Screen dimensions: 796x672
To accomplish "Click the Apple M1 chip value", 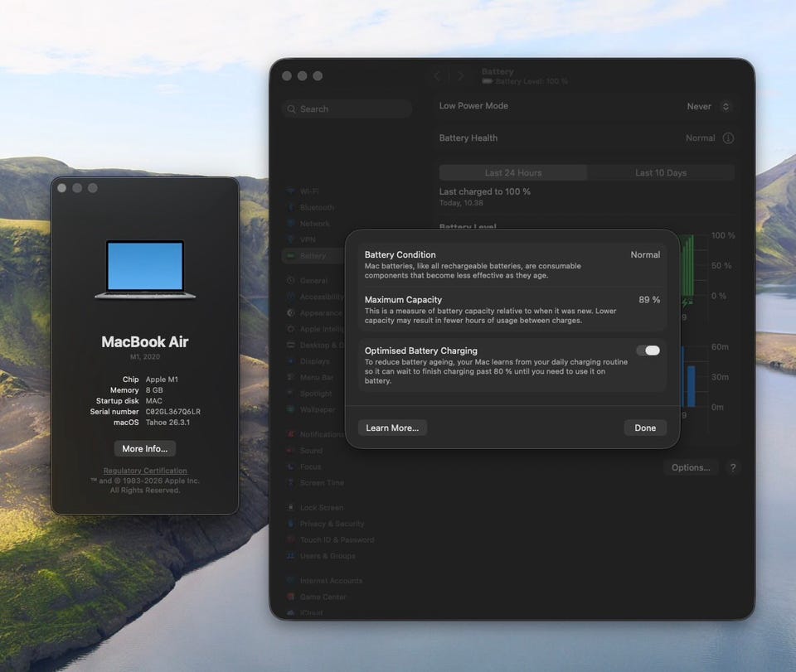I will (x=162, y=380).
